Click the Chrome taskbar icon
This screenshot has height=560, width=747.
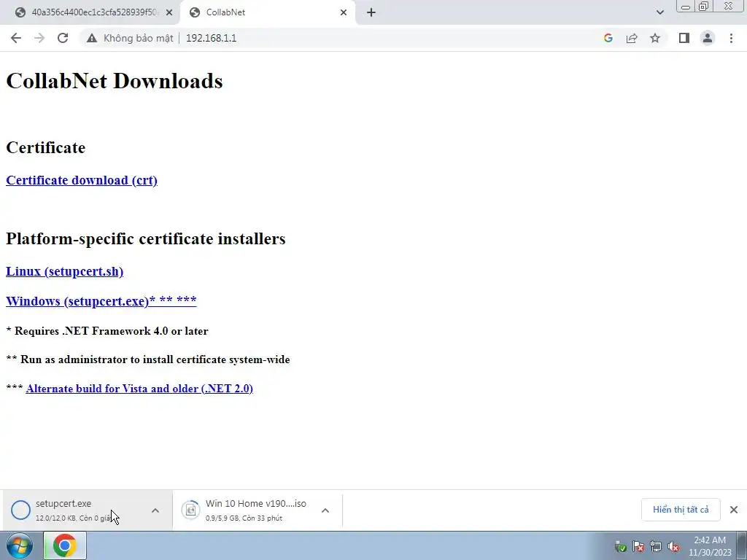pyautogui.click(x=65, y=545)
